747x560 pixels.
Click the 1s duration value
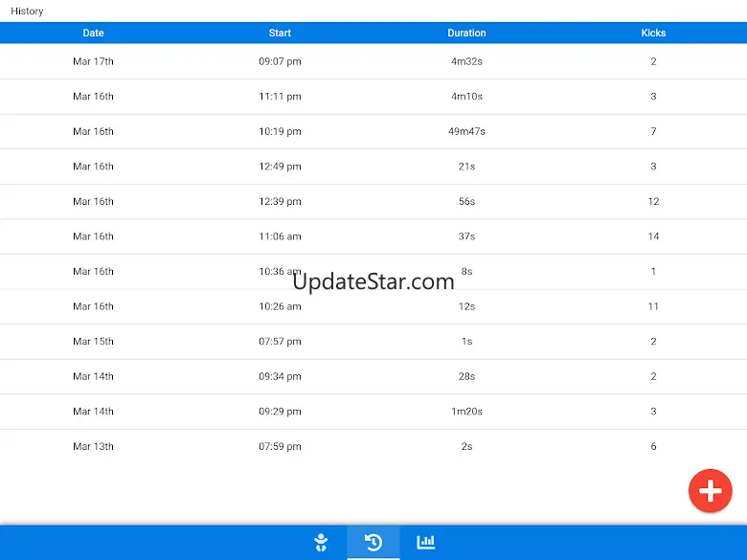466,342
